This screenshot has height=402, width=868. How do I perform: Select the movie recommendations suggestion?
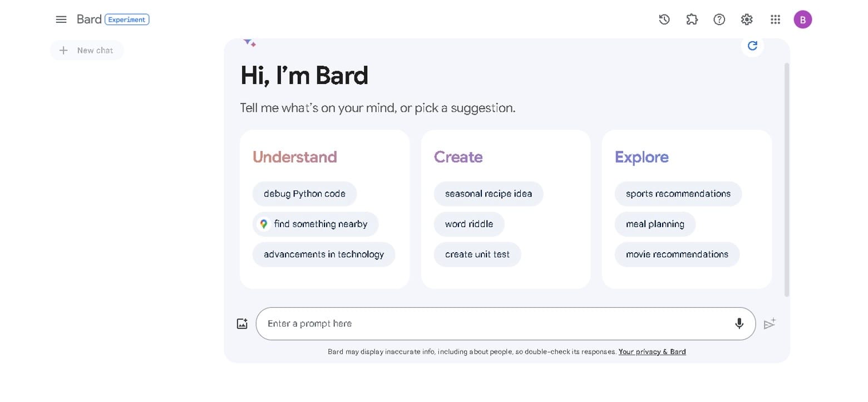tap(677, 254)
